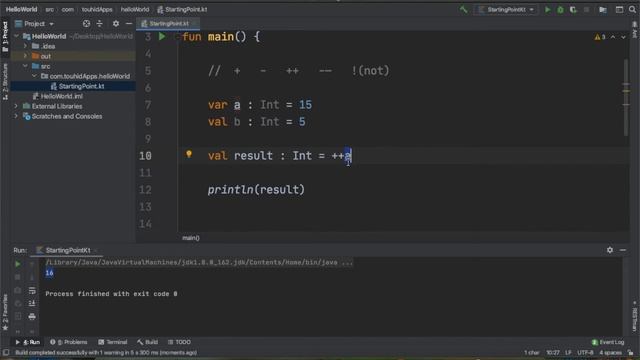
Task: Collapse the HelloWorld root project node
Action: click(x=17, y=36)
